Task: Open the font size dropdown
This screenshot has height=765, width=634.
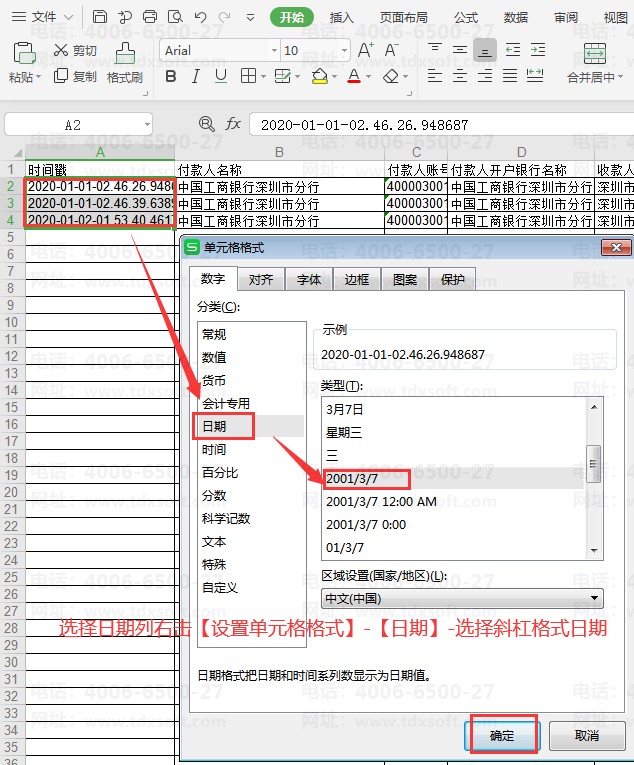Action: [343, 50]
